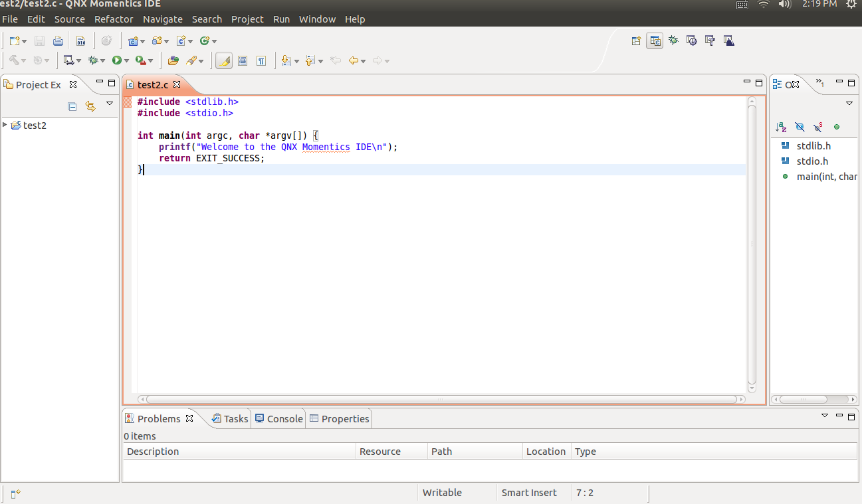862x504 pixels.
Task: Open the Source menu
Action: [70, 19]
